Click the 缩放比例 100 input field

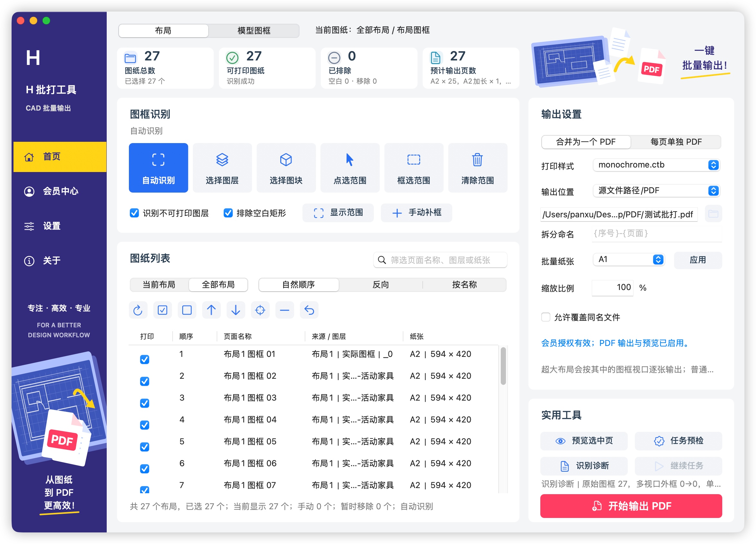(x=612, y=288)
